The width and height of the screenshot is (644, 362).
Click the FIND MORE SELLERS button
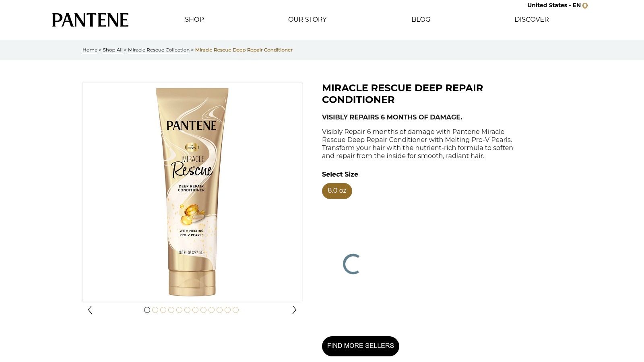point(361,346)
